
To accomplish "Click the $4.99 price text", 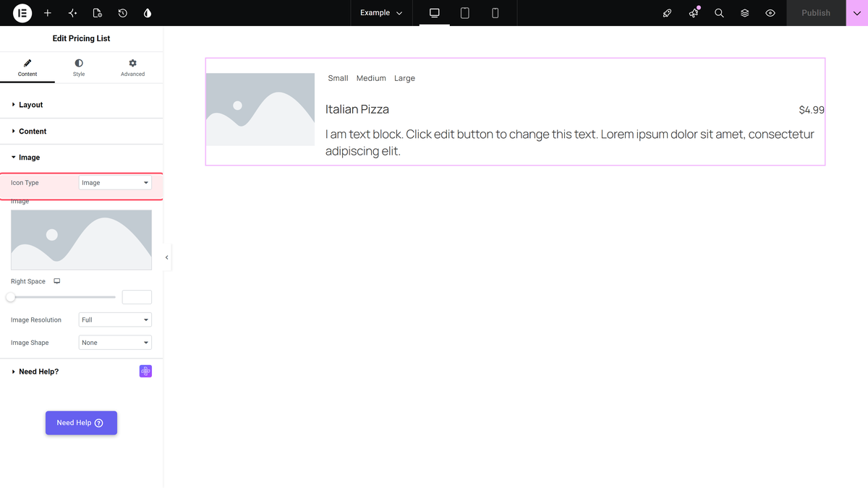I will point(812,110).
